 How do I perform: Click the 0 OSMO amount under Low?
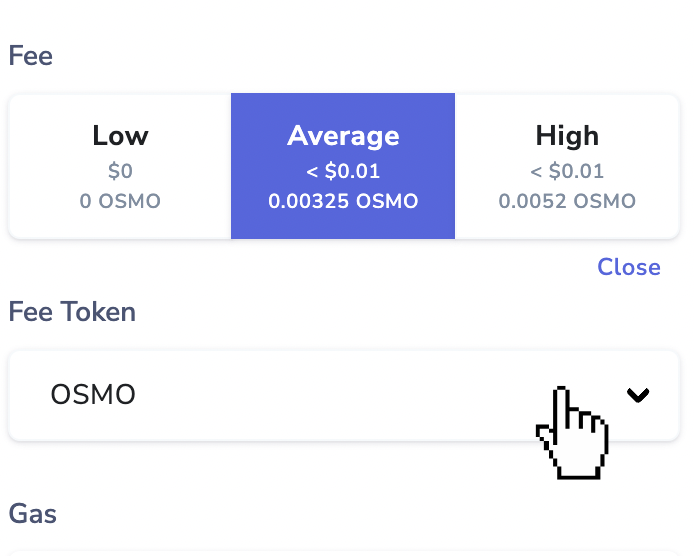click(120, 201)
